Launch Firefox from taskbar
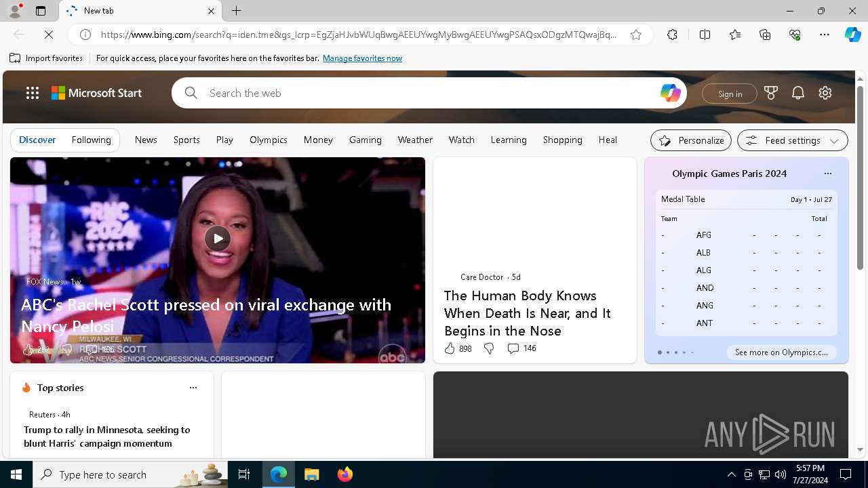 click(x=345, y=474)
